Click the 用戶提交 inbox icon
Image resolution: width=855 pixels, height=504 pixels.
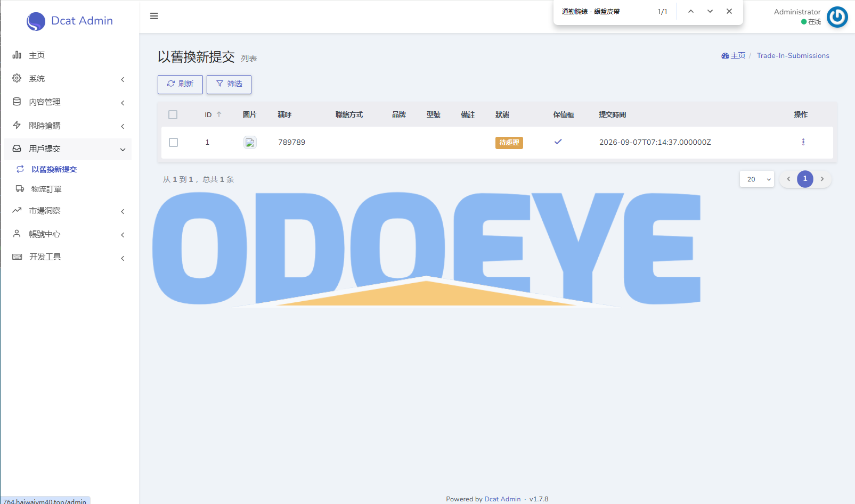(17, 148)
